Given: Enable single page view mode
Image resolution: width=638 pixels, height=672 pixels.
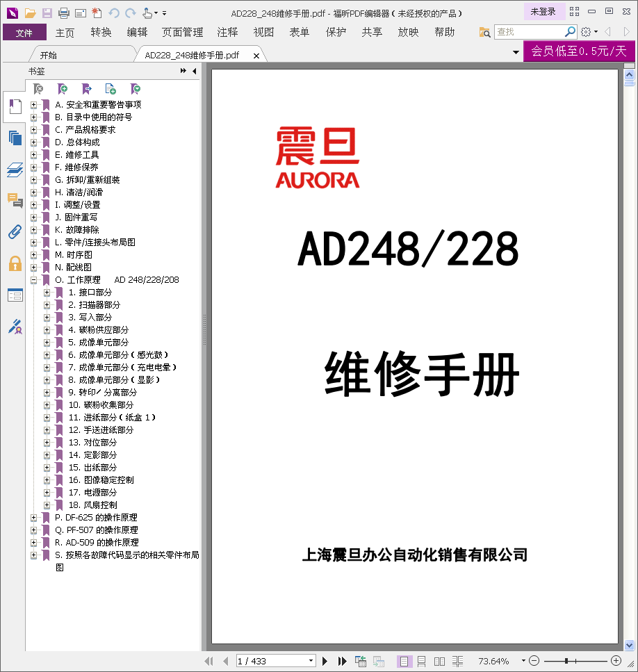Looking at the screenshot, I should [x=404, y=662].
